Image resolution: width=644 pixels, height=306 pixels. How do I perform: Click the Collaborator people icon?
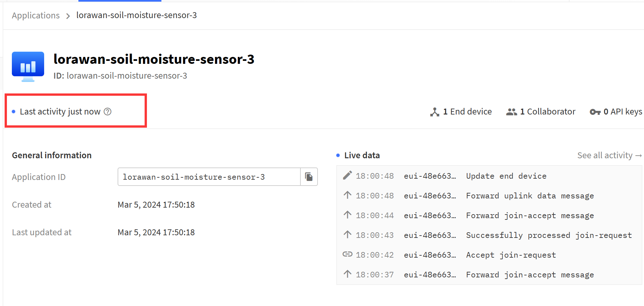512,112
